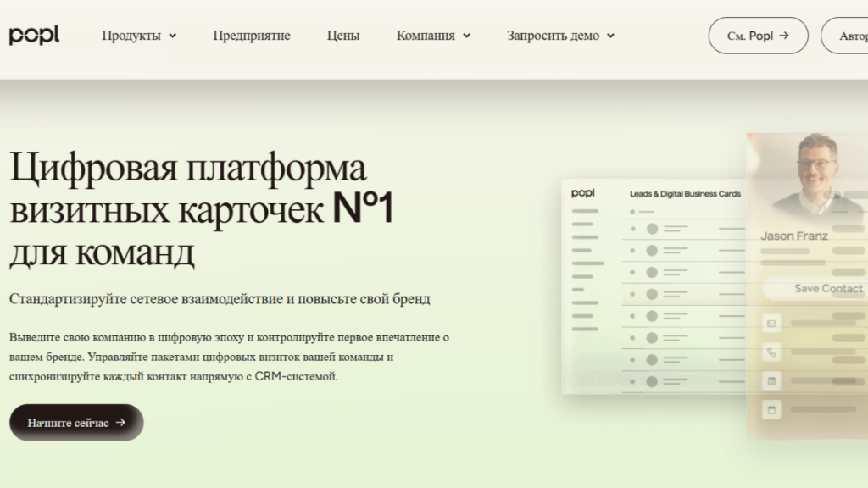
Task: Open the Предприятие page
Action: point(251,36)
